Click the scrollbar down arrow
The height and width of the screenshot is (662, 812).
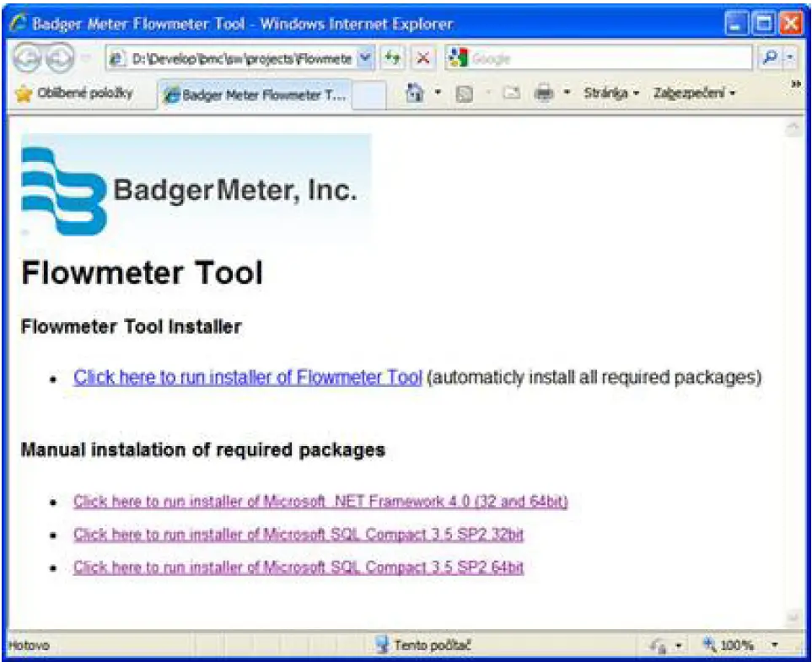793,616
